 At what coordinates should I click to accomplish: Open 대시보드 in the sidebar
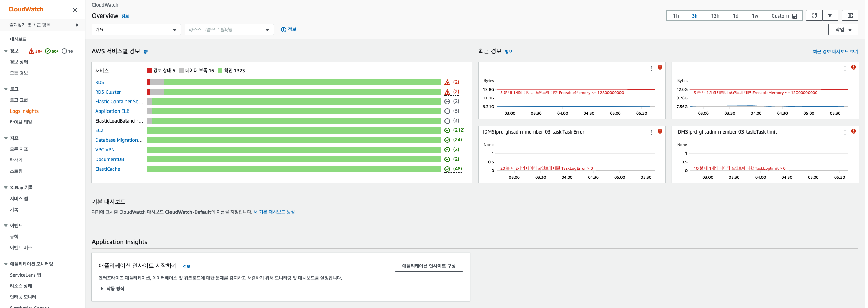pos(18,39)
